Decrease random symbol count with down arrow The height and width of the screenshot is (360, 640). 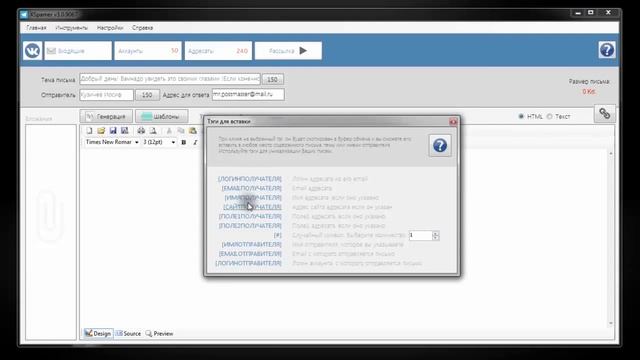pos(436,238)
